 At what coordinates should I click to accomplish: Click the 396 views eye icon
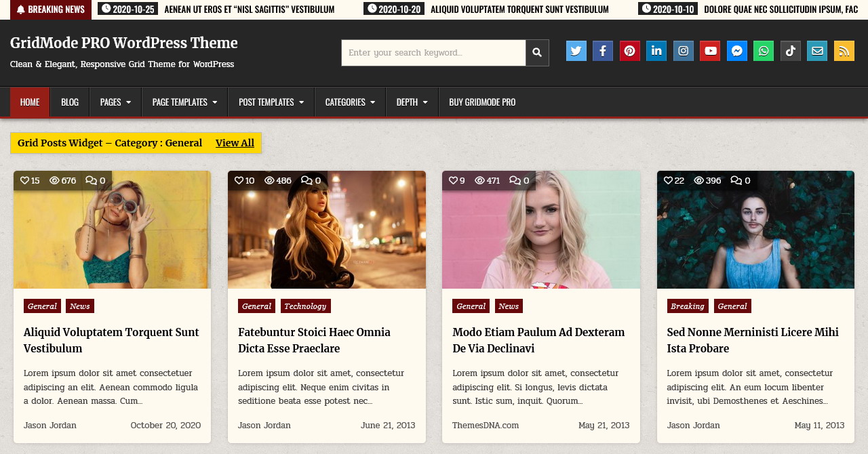[699, 181]
